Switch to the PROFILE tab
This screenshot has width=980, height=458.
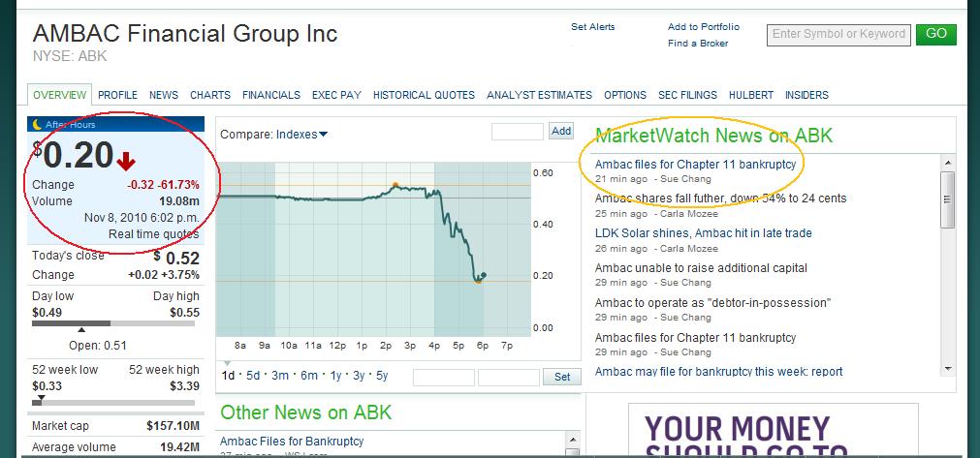tap(117, 95)
